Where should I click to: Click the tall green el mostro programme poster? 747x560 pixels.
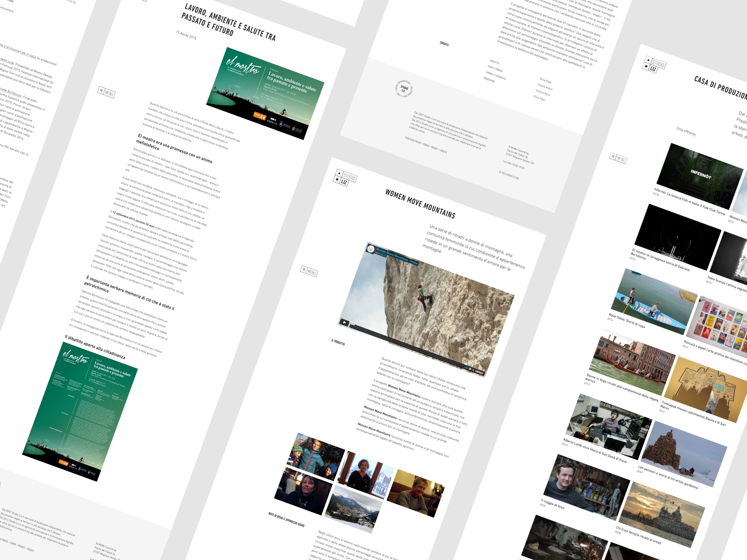80,411
